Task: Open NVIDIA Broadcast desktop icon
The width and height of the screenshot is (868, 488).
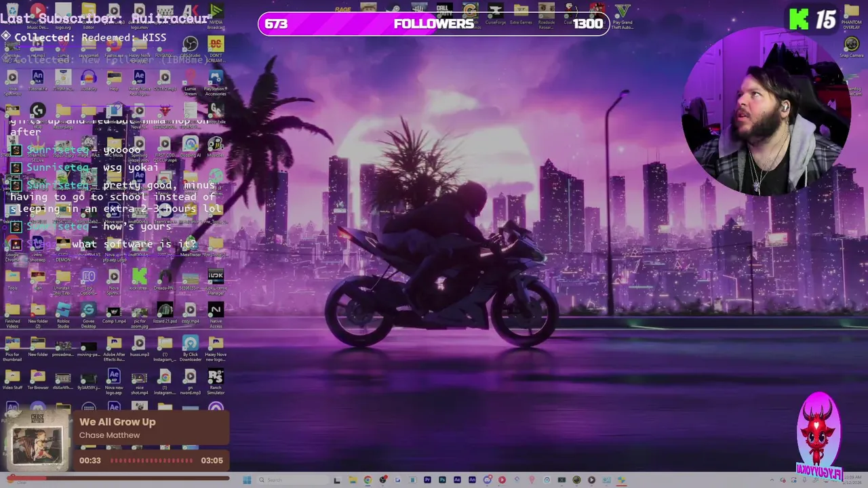Action: [x=216, y=17]
